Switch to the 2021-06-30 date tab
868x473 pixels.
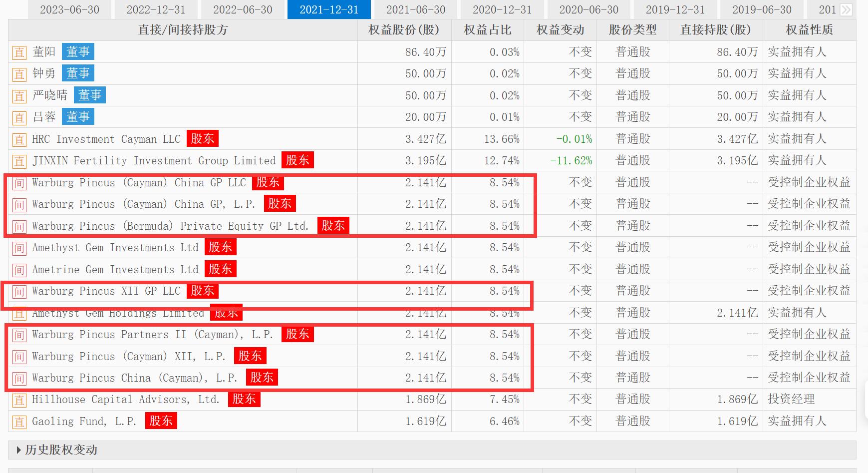416,9
